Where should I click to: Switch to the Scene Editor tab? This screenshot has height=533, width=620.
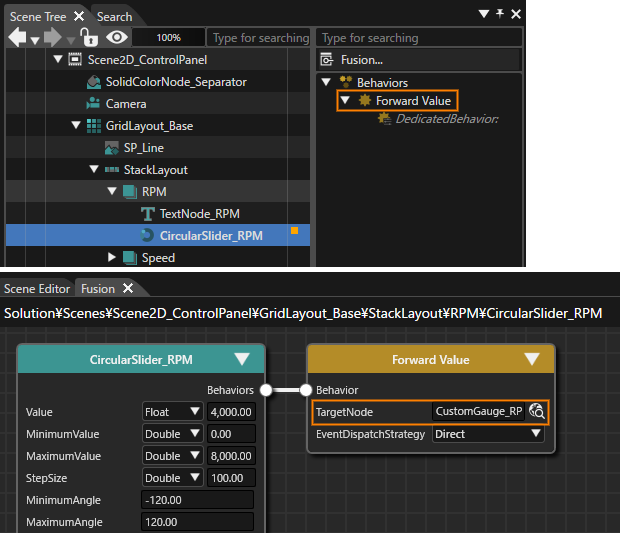[x=37, y=289]
